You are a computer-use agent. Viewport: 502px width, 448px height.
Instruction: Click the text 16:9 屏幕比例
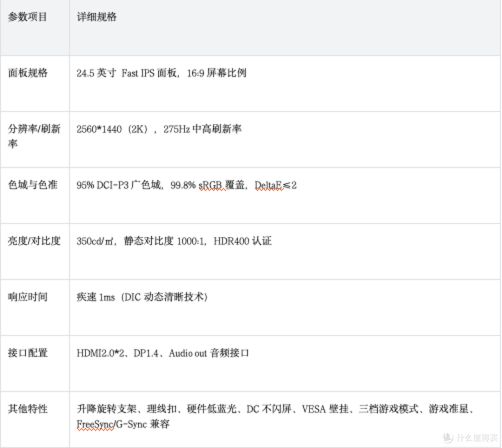217,73
